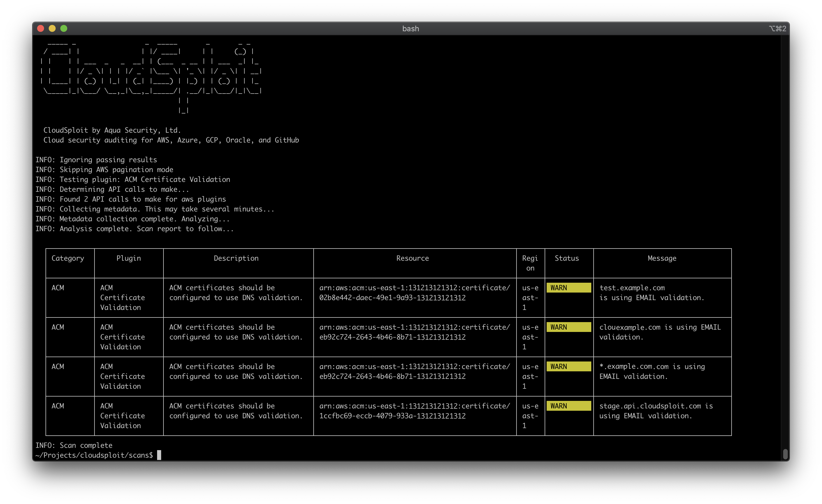
Task: Click the red close window button
Action: tap(41, 29)
